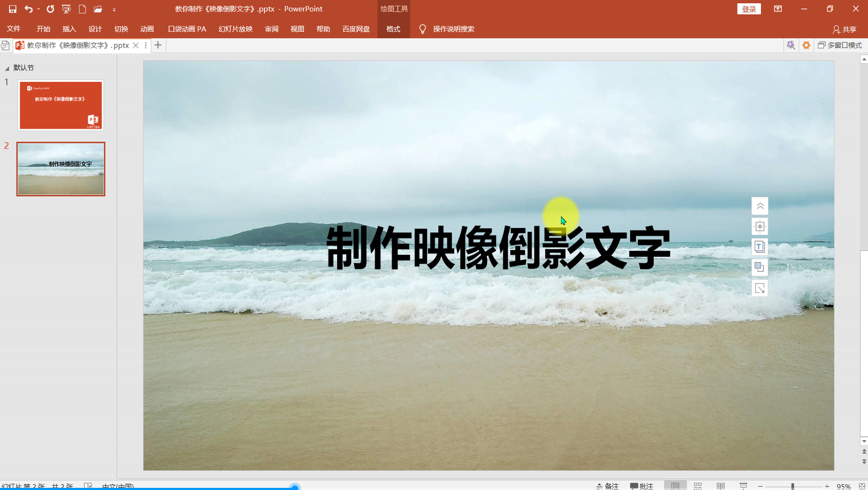Click the 共享 share button
This screenshot has height=490, width=868.
[x=844, y=29]
